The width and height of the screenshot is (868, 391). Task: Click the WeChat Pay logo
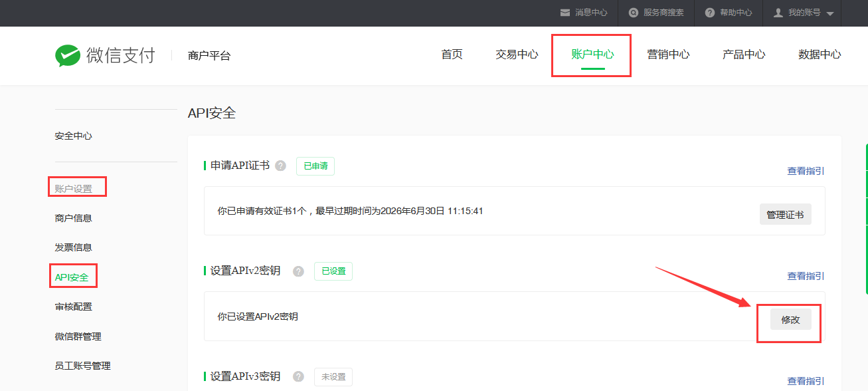point(104,55)
